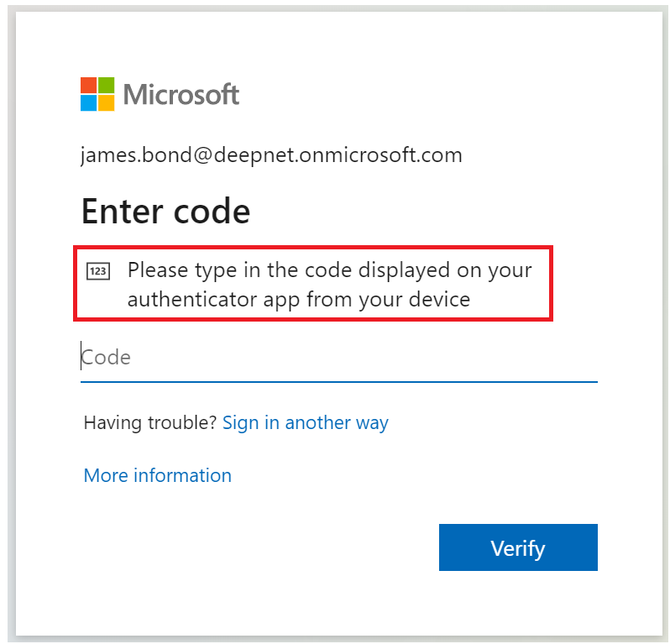Click the Microsoft wordmark text

(181, 94)
